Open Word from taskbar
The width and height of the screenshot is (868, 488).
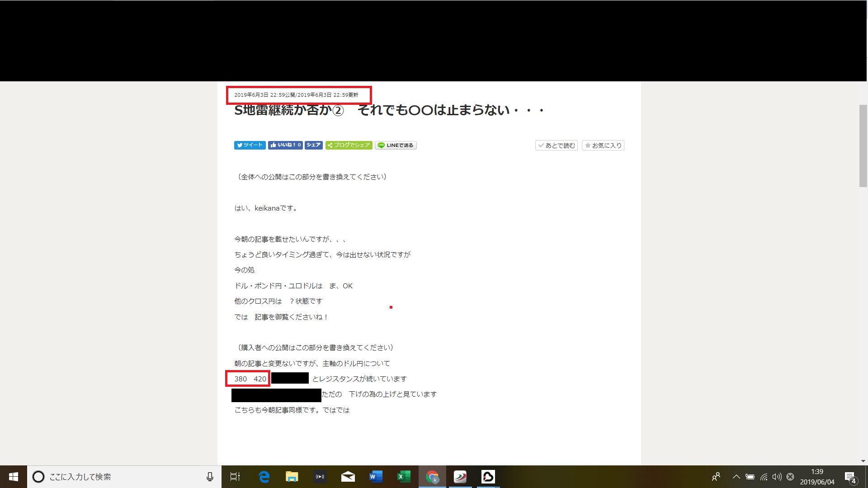point(376,477)
